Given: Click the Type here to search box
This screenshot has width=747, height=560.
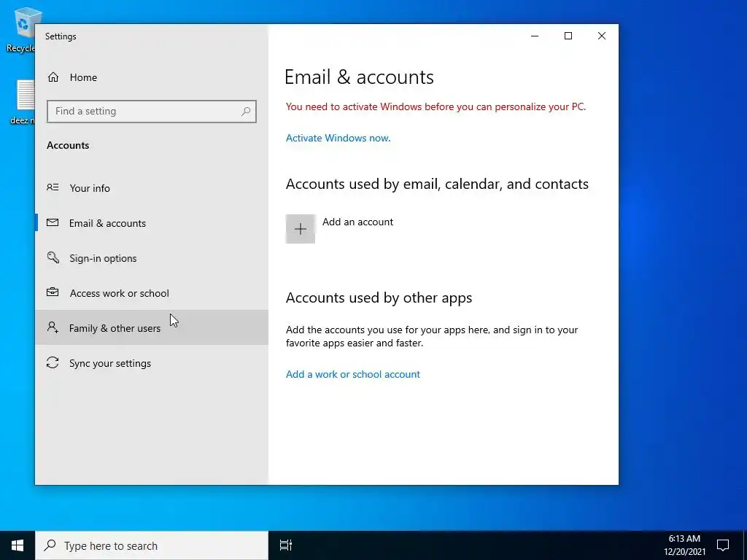Looking at the screenshot, I should (x=152, y=545).
